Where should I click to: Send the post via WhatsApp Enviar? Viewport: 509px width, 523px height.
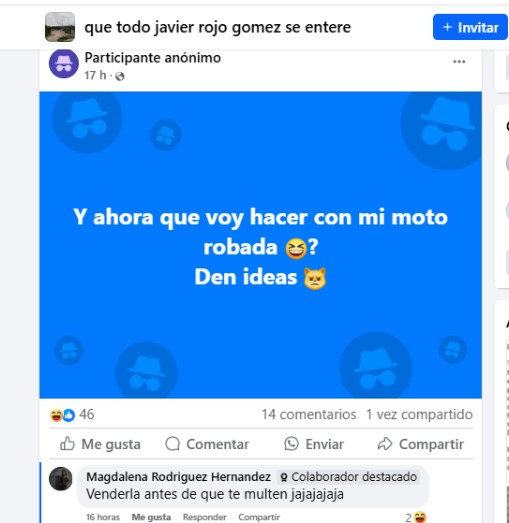tap(314, 444)
